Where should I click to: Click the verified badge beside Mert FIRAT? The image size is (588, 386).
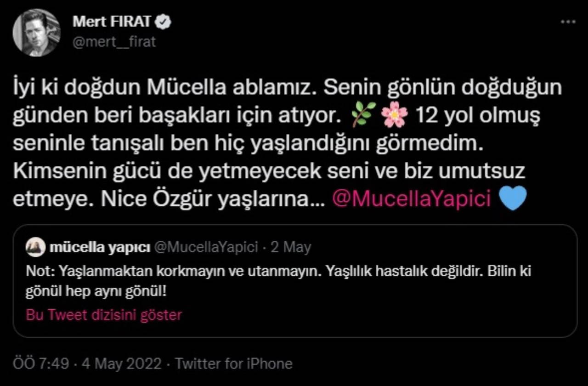(x=164, y=22)
